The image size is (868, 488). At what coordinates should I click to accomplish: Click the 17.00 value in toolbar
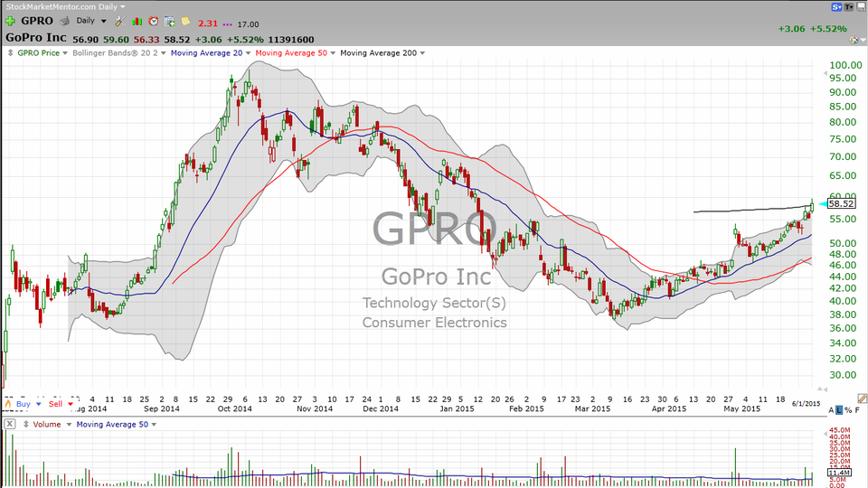coord(248,24)
